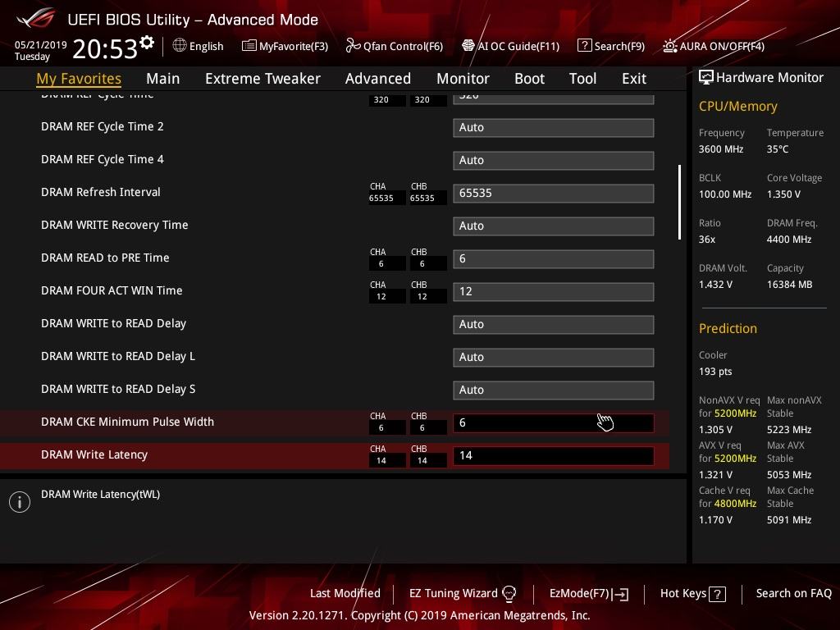
Task: Click DRAM Freq. 4400 MHz value
Action: 788,240
